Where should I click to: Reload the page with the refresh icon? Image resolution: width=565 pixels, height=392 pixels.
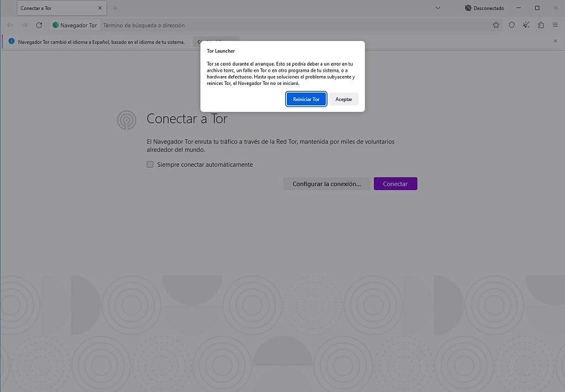coord(39,25)
